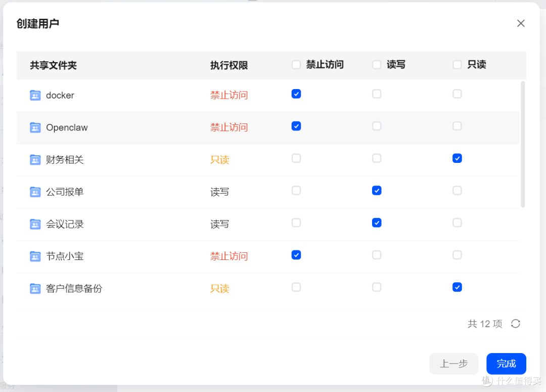Uncheck 禁止访问 for docker folder
The height and width of the screenshot is (392, 546).
296,94
